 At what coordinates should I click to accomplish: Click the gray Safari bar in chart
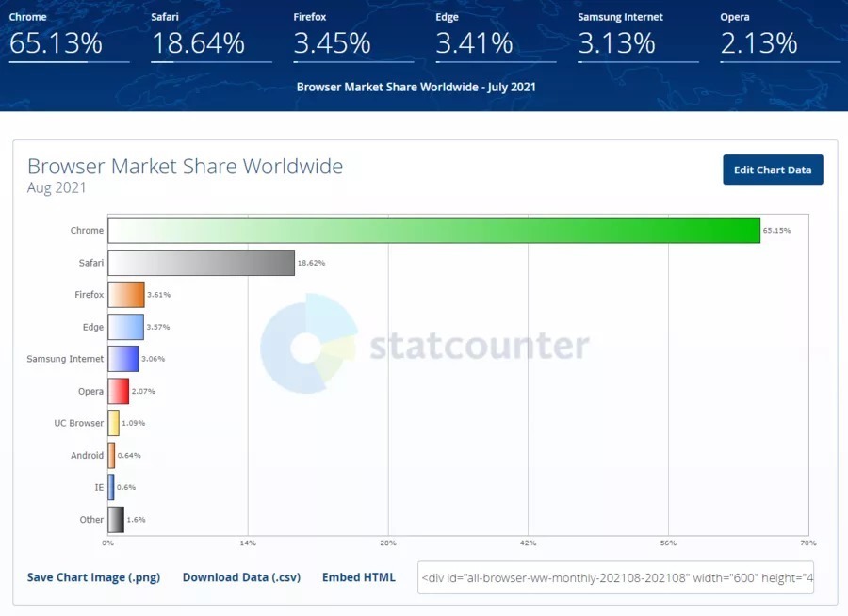(202, 263)
